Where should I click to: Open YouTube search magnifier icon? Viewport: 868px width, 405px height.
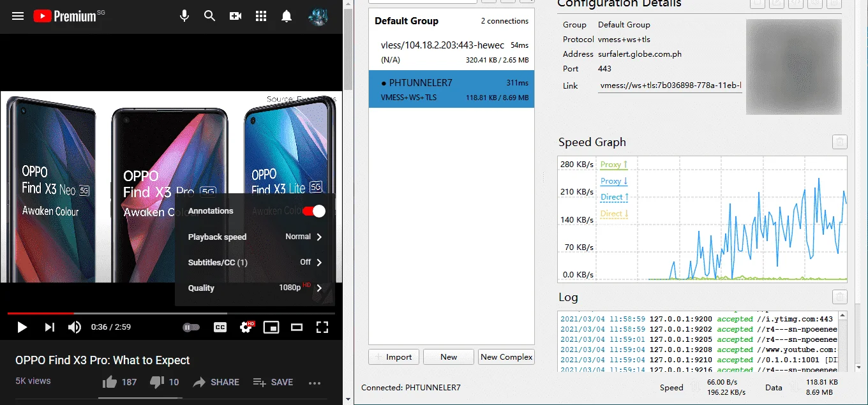pyautogui.click(x=209, y=16)
